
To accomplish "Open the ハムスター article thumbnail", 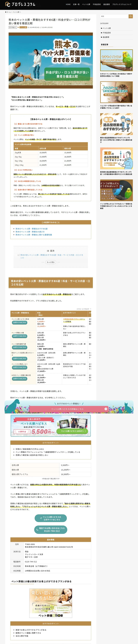I will coord(117,92).
